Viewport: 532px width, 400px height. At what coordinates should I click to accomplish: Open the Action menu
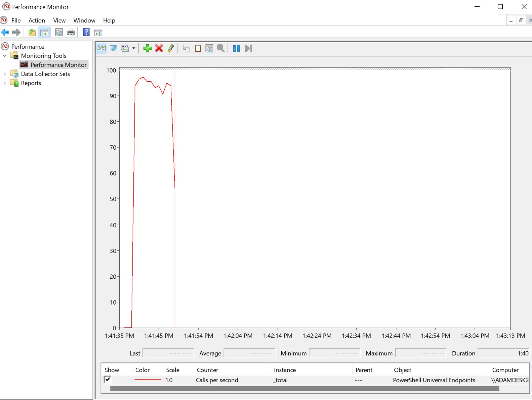[x=37, y=21]
